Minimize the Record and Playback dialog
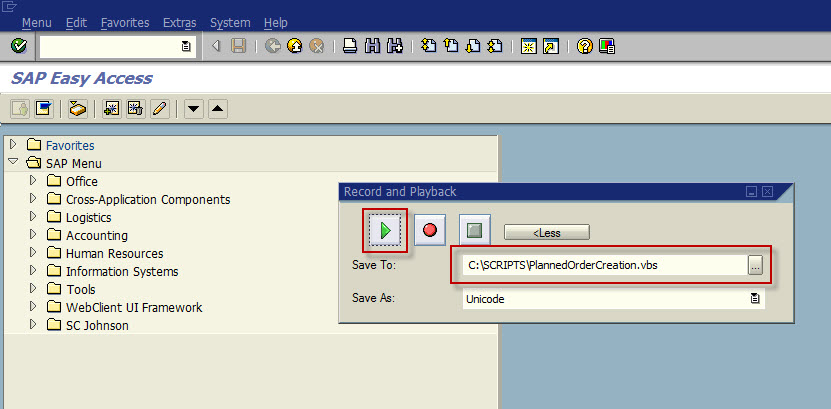 750,192
